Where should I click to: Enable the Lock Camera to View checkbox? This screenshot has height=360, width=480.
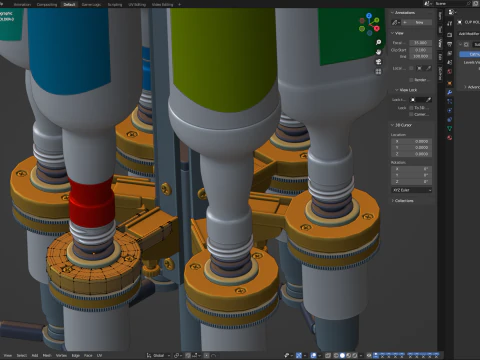[x=411, y=114]
